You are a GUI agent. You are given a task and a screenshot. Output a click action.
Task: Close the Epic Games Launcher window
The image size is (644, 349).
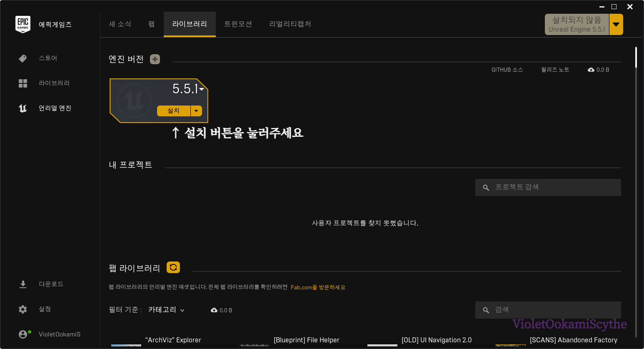pyautogui.click(x=630, y=7)
